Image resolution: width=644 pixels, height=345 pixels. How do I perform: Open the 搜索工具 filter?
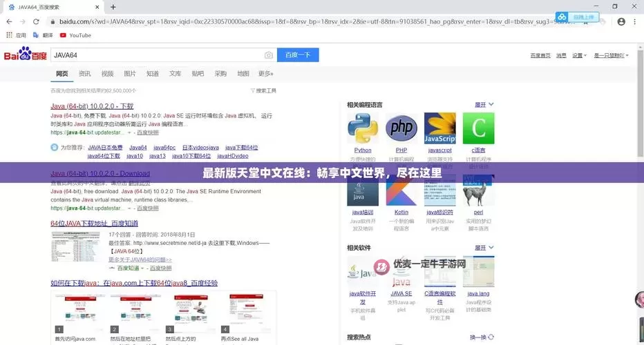tap(263, 90)
